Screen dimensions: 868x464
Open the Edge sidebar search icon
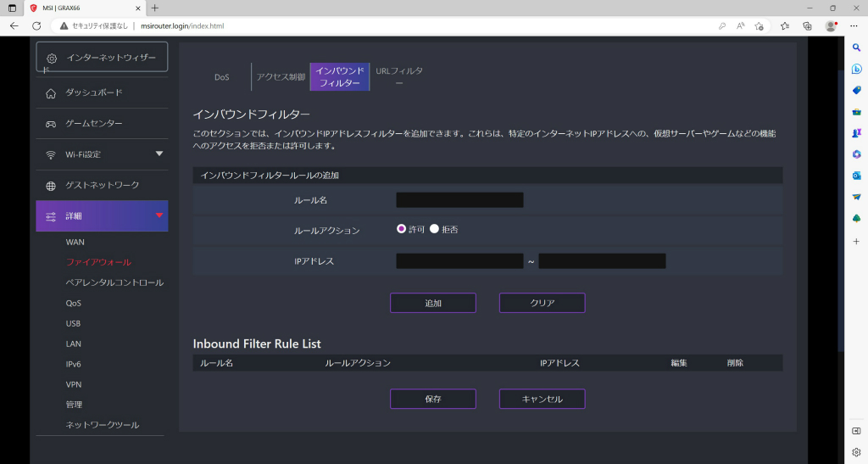pos(856,48)
